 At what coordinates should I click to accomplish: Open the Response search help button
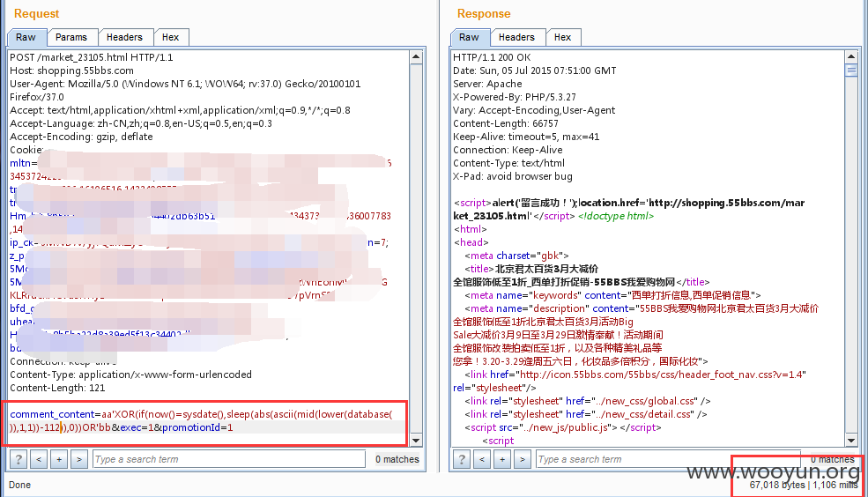point(462,459)
